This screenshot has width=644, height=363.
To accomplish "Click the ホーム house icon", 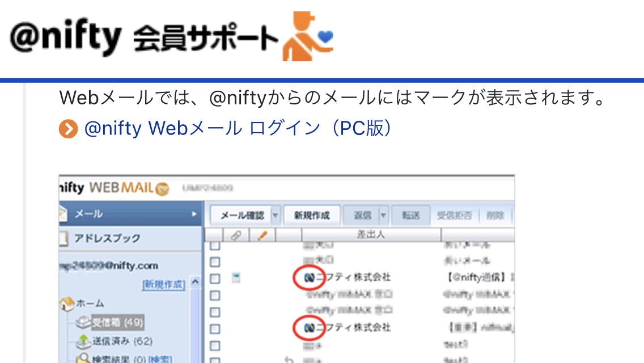I will (67, 304).
